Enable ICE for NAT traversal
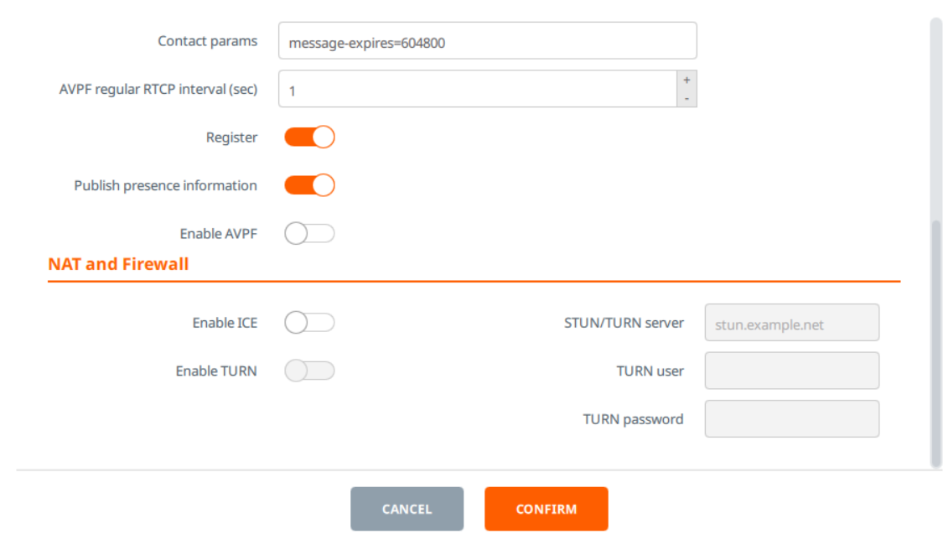The width and height of the screenshot is (943, 560). point(310,322)
